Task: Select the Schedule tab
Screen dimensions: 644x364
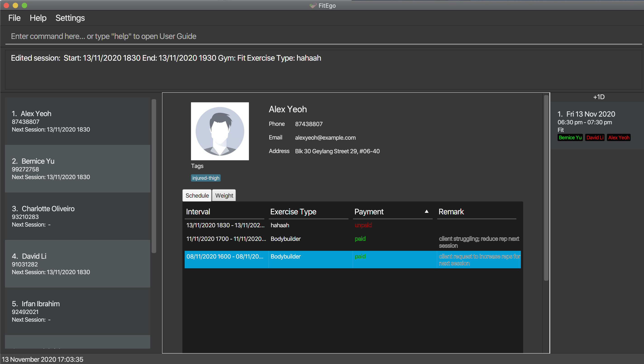Action: (x=197, y=196)
